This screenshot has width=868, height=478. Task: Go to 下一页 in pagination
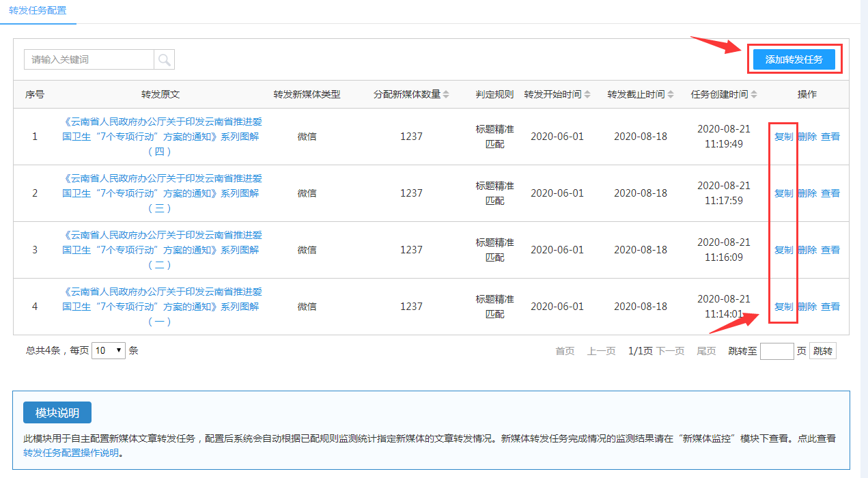670,351
